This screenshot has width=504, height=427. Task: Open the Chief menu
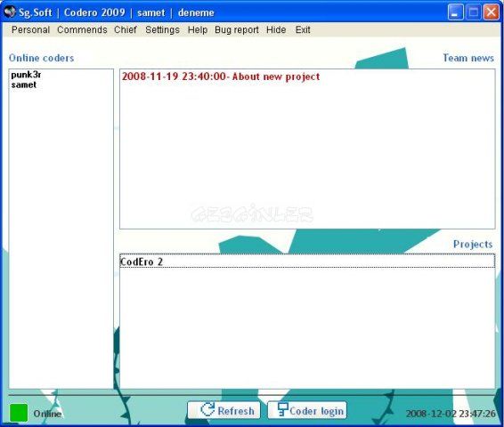click(x=126, y=30)
